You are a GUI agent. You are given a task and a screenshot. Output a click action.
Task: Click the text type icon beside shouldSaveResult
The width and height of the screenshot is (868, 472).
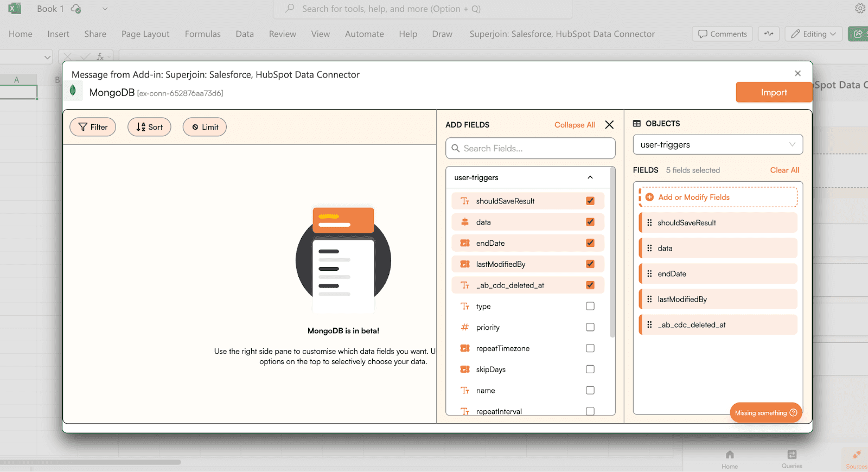(x=465, y=201)
